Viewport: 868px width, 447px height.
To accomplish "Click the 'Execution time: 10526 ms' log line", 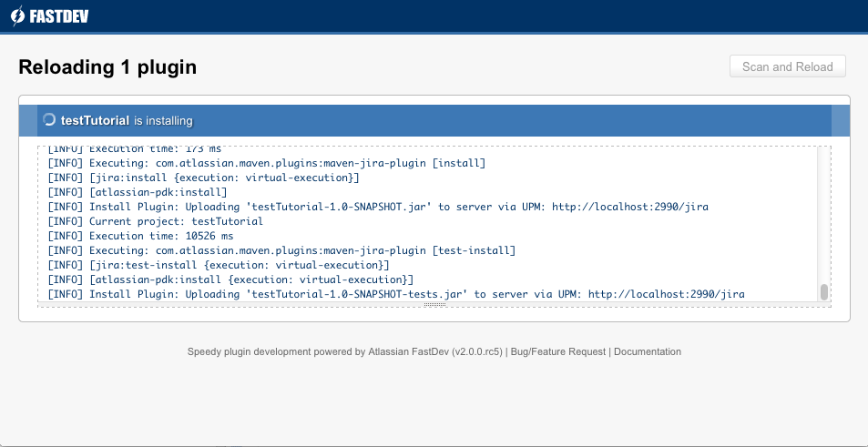I will pos(140,236).
